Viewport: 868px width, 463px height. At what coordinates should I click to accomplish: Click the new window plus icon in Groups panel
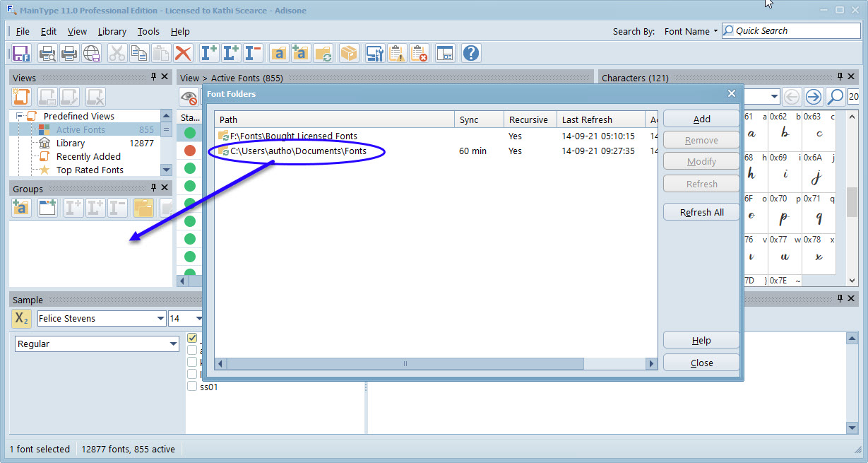coord(47,208)
